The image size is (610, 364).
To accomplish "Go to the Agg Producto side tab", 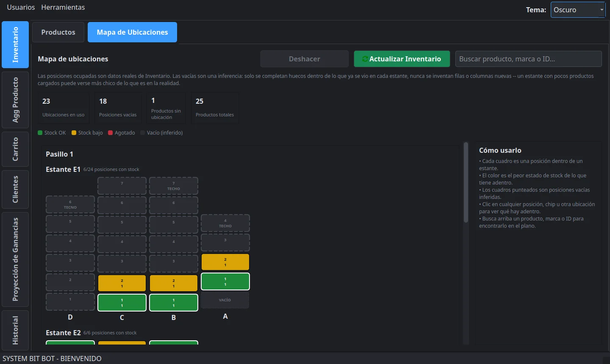I will pyautogui.click(x=15, y=100).
